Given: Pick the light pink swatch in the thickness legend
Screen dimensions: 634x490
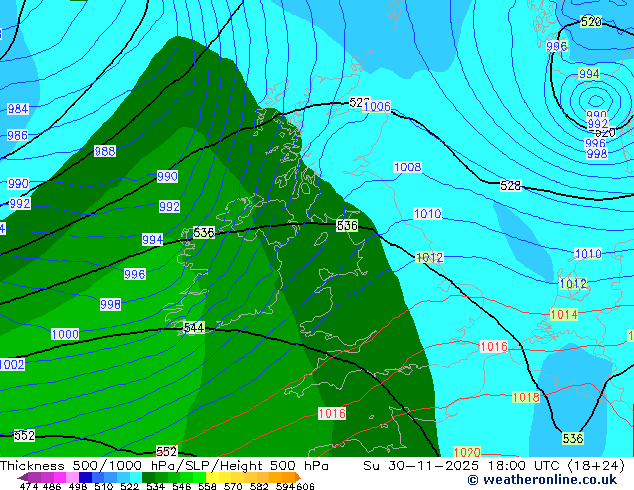Looking at the screenshot, I should click(x=72, y=477).
